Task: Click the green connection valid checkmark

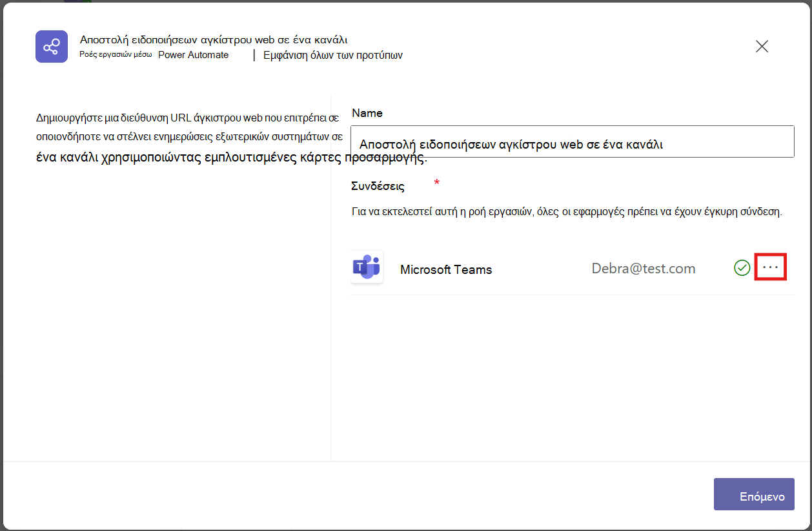Action: coord(742,267)
